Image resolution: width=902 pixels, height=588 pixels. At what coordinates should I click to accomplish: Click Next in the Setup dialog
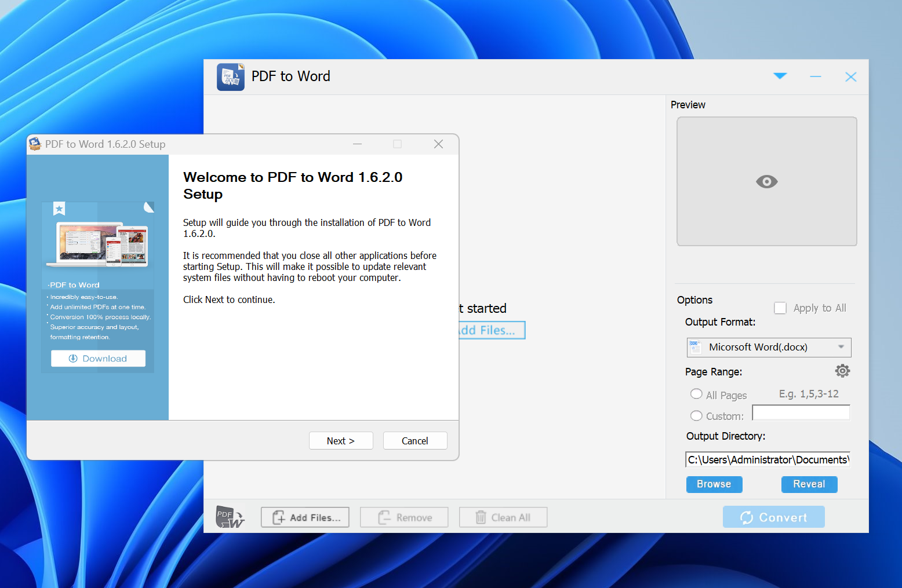pyautogui.click(x=341, y=441)
